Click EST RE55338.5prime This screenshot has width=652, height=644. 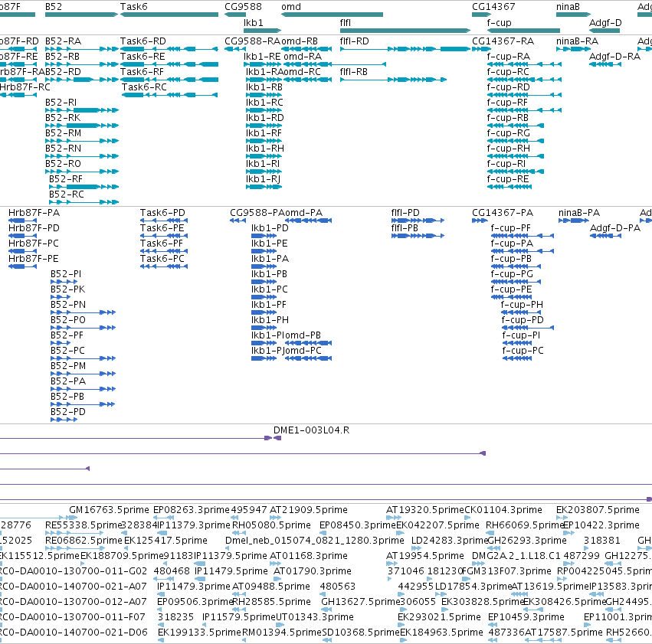click(84, 525)
